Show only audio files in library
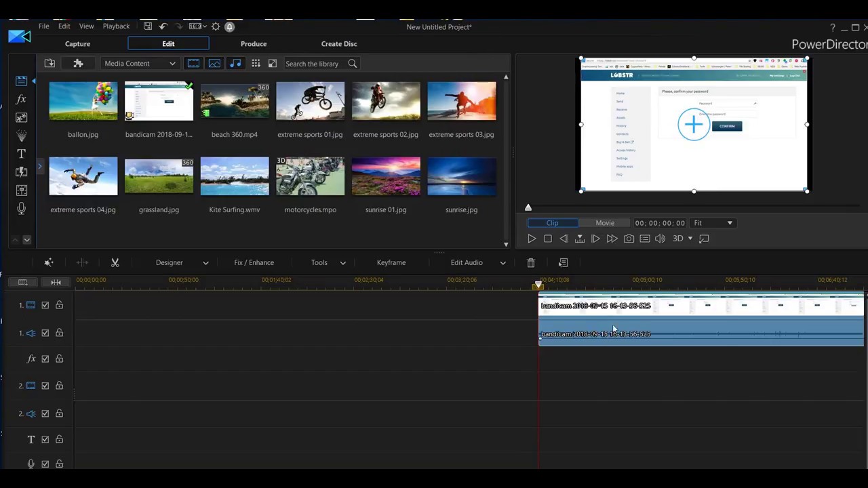The width and height of the screenshot is (868, 488). pos(235,63)
